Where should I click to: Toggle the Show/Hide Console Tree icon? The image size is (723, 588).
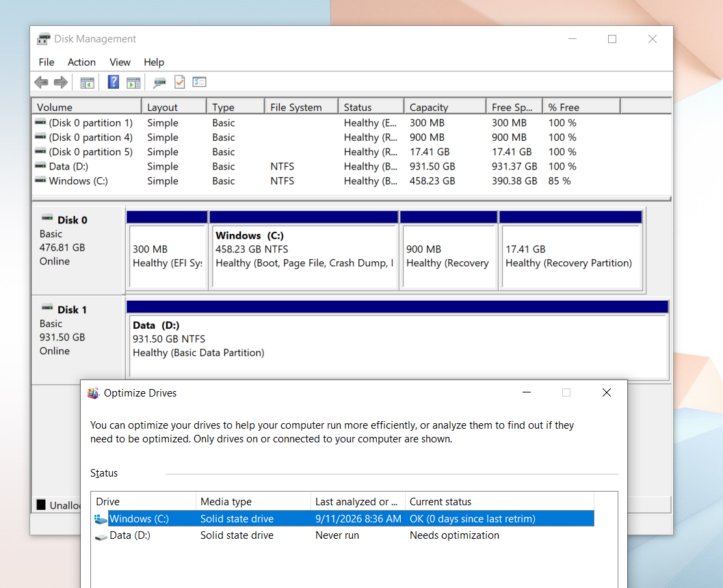(x=87, y=83)
